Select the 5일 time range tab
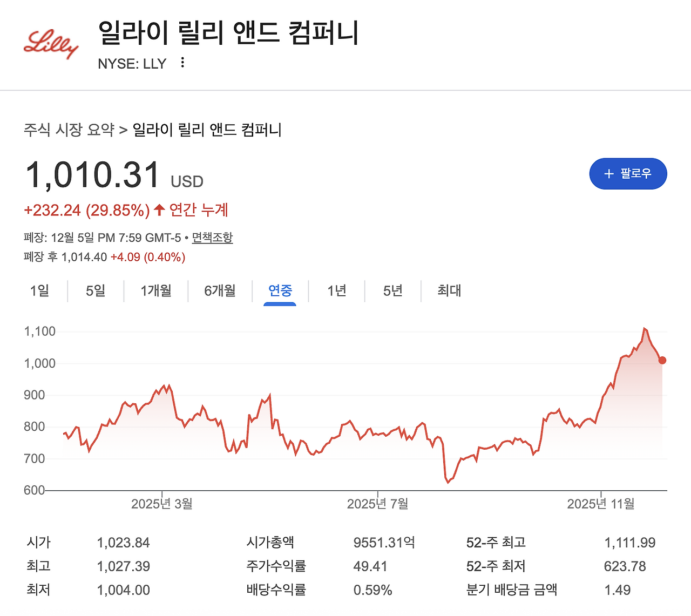Image resolution: width=691 pixels, height=616 pixels. (96, 291)
